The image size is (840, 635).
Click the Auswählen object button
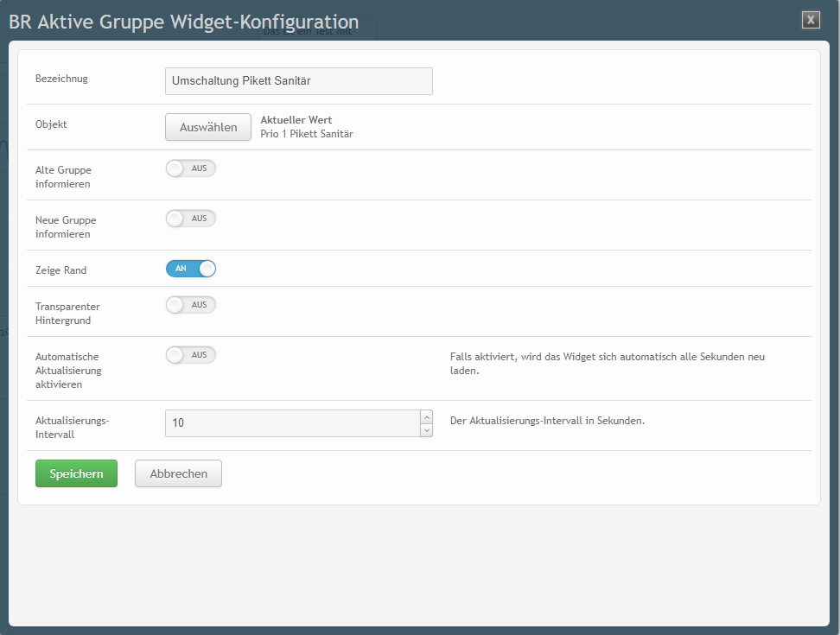[208, 127]
